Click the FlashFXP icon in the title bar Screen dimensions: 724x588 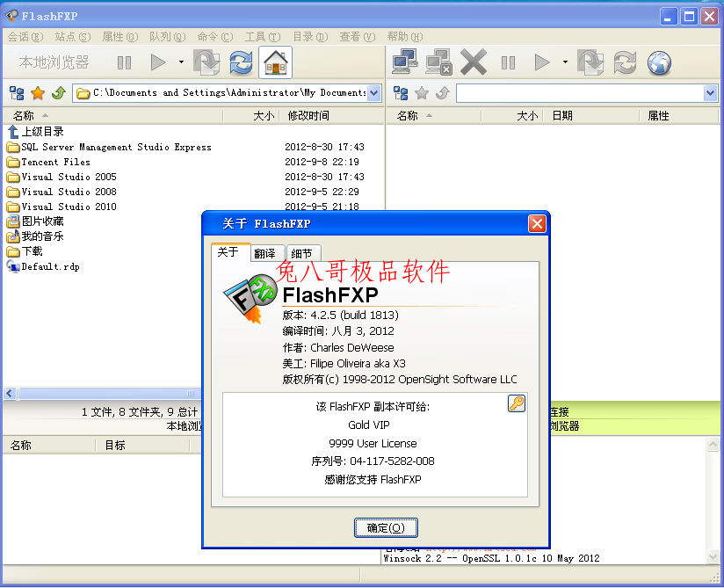(11, 16)
